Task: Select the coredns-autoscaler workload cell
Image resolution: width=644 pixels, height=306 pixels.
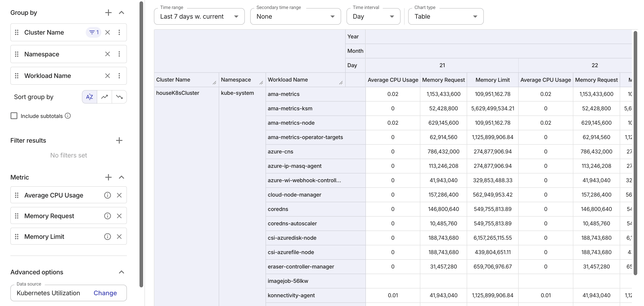Action: coord(315,224)
